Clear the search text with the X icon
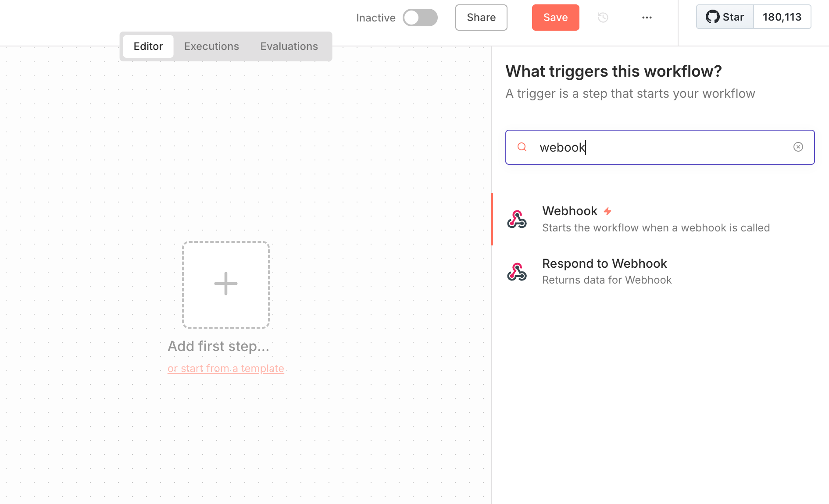829x504 pixels. click(798, 147)
